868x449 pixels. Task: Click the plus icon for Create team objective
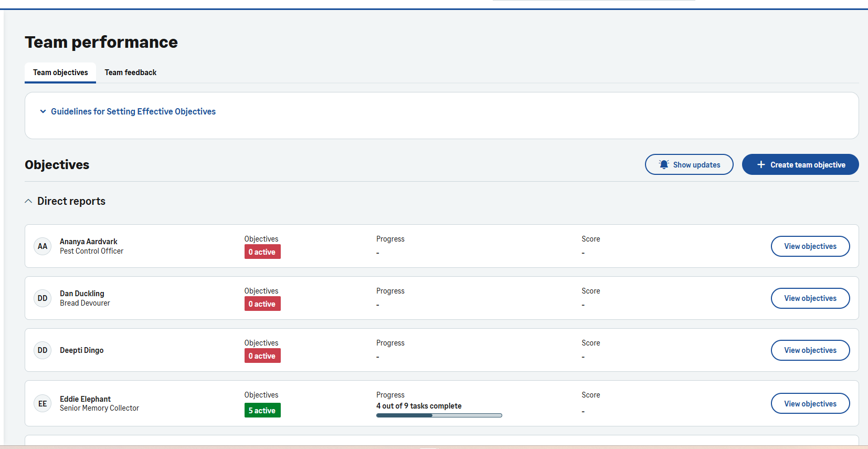(761, 164)
